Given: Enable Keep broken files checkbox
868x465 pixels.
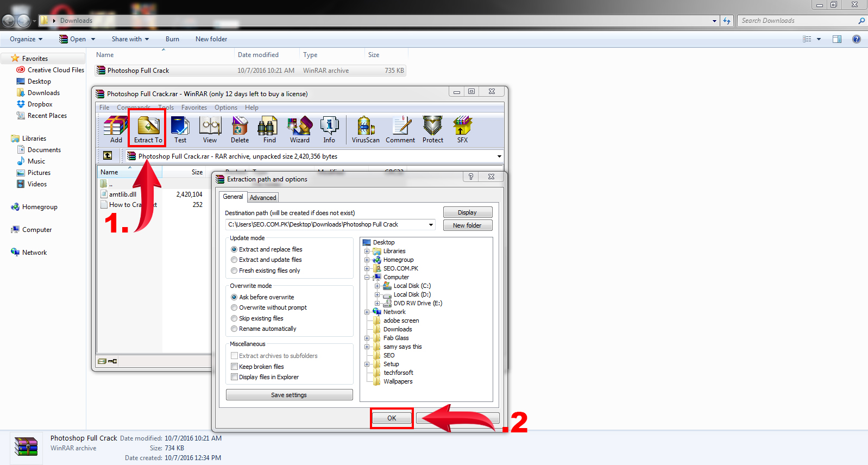Looking at the screenshot, I should click(x=235, y=367).
